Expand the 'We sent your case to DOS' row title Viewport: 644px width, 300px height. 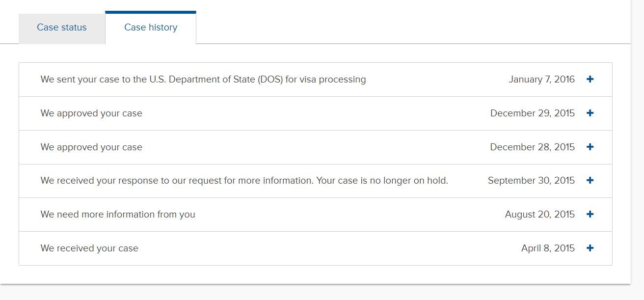203,79
